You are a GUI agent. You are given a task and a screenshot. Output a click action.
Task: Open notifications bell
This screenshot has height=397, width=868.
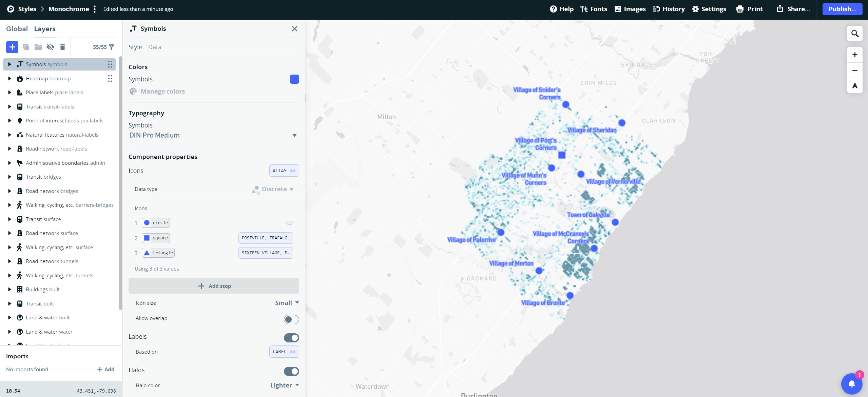pyautogui.click(x=851, y=383)
